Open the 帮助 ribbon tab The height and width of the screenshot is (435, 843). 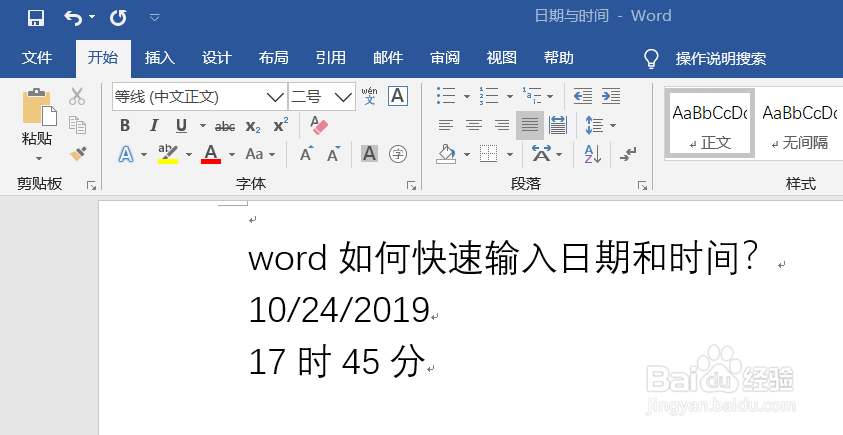point(559,58)
